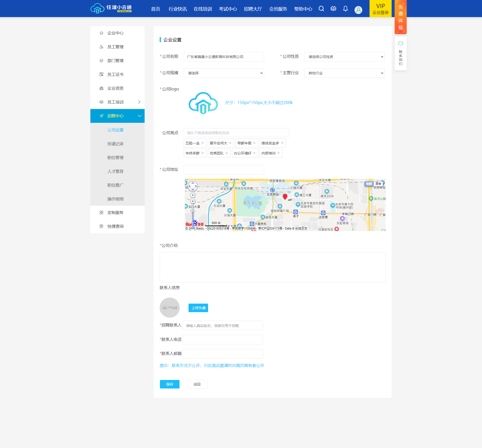Navigate to 招聘大厅 in top menu
The image size is (482, 448).
(253, 9)
